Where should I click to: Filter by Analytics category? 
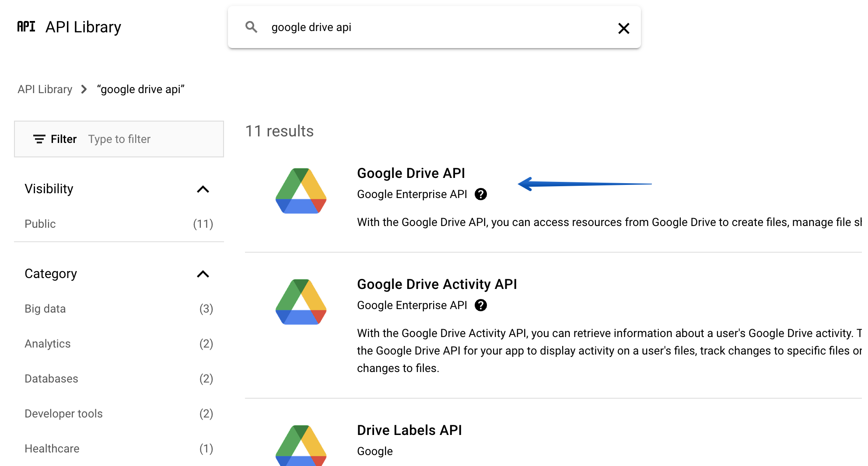coord(47,344)
